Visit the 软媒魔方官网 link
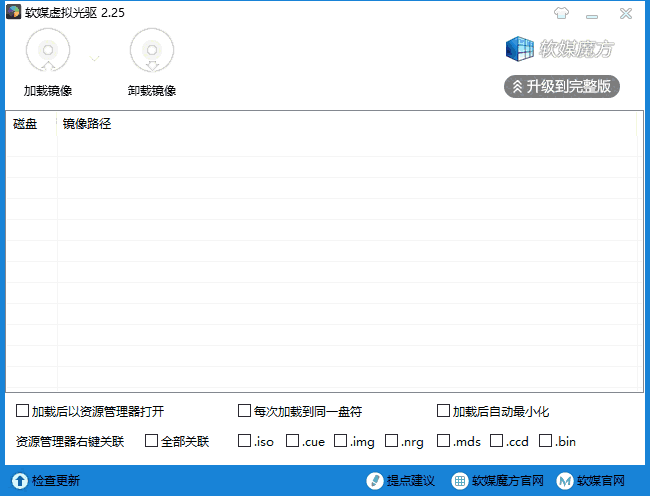This screenshot has width=650, height=496. tap(508, 481)
